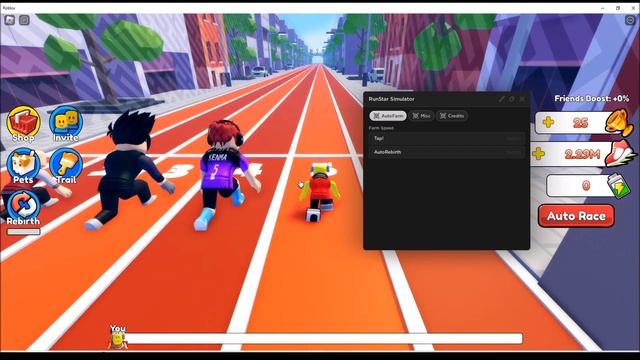Screen dimensions: 640x360
Task: Click the small yellow-armed character in red
Action: click(320, 191)
